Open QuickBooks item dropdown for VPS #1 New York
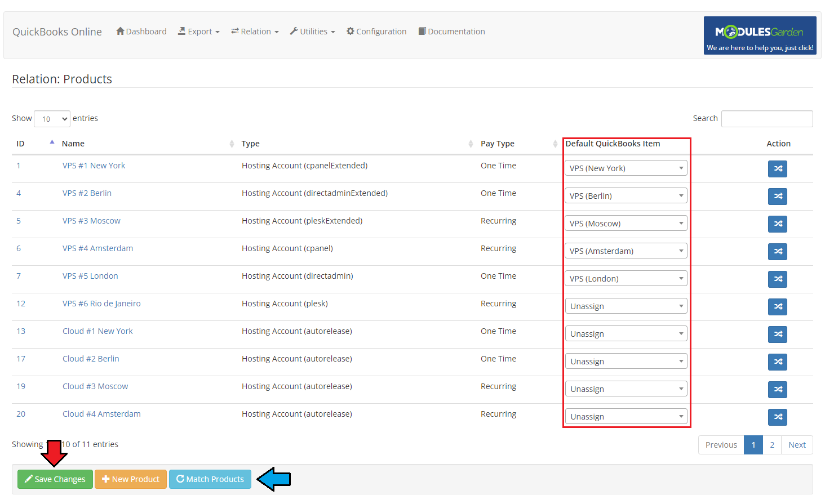825x504 pixels. pyautogui.click(x=626, y=168)
